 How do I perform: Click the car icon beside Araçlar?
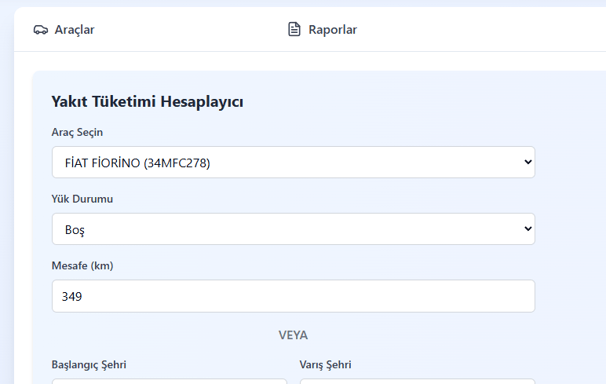(41, 30)
